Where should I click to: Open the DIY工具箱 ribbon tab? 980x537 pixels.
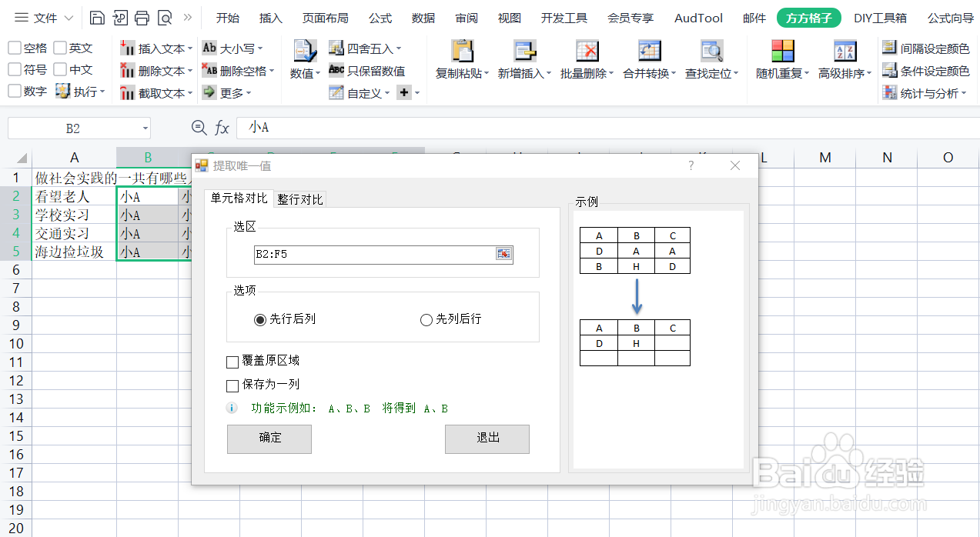880,18
